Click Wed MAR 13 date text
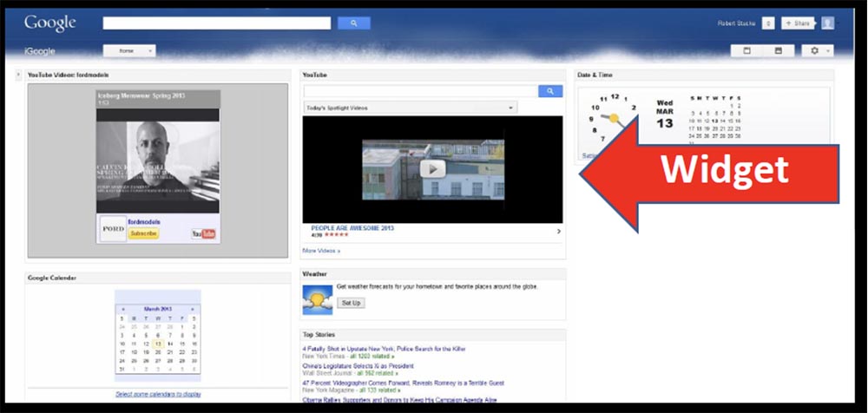The width and height of the screenshot is (868, 413). pyautogui.click(x=665, y=114)
